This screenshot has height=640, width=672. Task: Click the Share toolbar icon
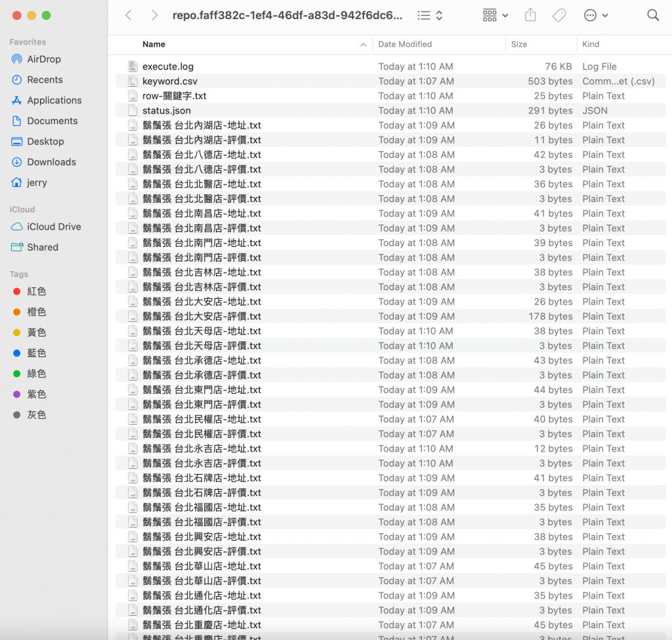(530, 16)
